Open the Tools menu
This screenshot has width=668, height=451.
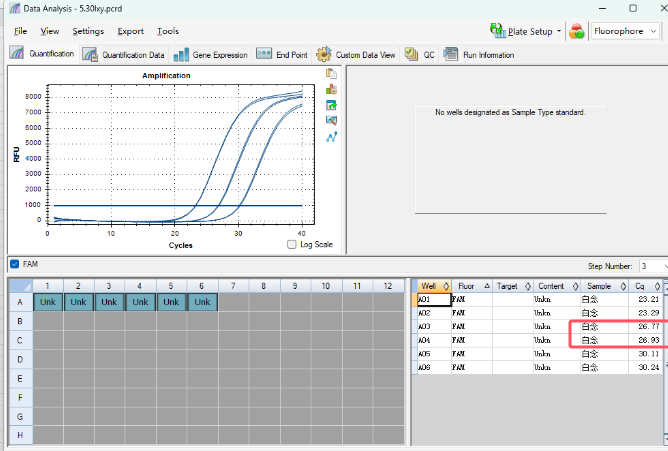[168, 31]
